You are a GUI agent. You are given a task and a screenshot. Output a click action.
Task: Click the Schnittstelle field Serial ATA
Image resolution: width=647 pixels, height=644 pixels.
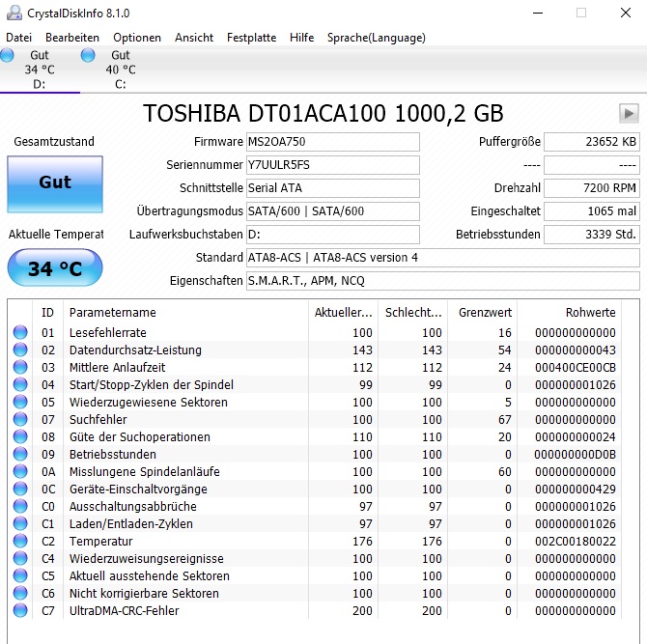click(333, 187)
